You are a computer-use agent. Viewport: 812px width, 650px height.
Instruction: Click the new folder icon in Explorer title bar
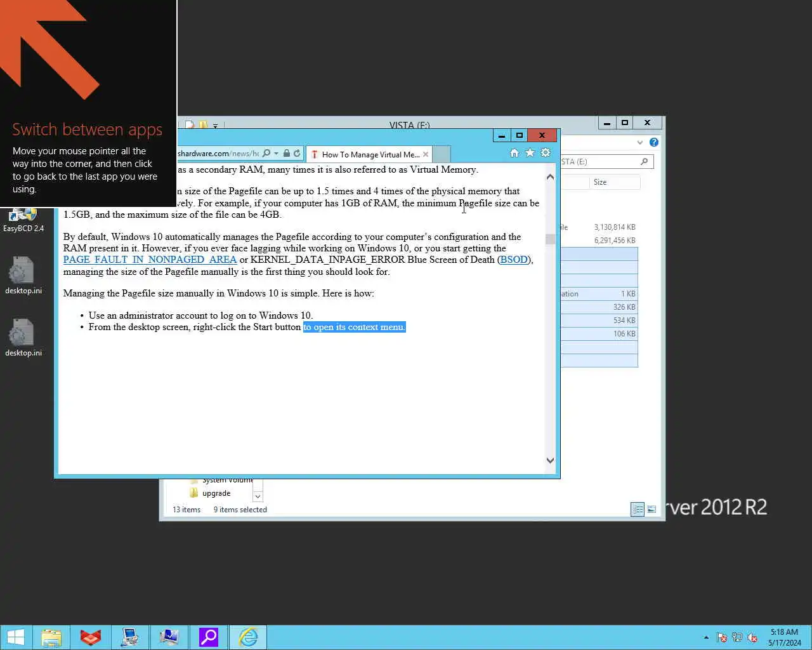tap(203, 125)
